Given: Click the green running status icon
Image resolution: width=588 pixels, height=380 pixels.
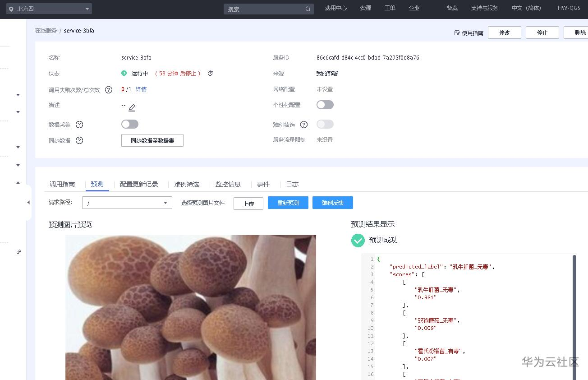Looking at the screenshot, I should click(x=124, y=73).
